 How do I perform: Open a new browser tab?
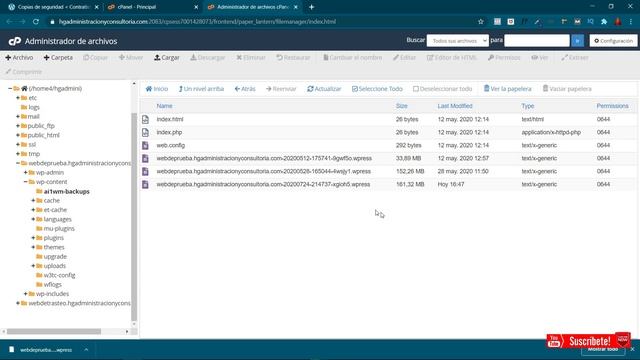[311, 7]
